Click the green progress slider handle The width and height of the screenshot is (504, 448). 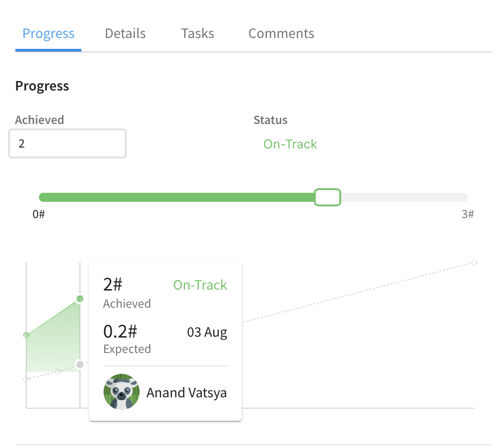click(328, 197)
